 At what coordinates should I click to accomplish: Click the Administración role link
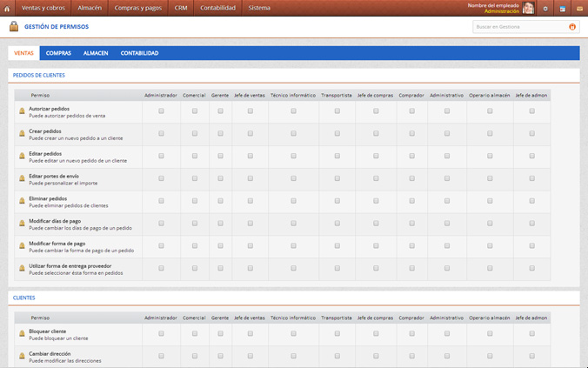coord(502,11)
